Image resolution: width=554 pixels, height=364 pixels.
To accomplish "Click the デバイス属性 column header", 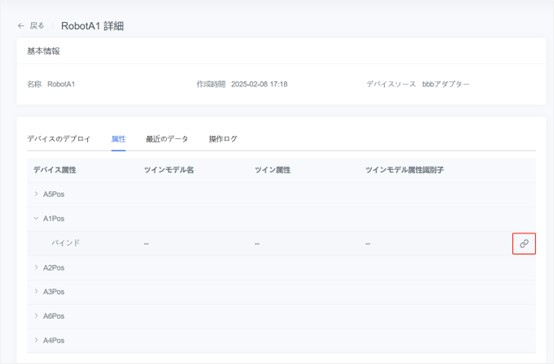I will coord(55,170).
